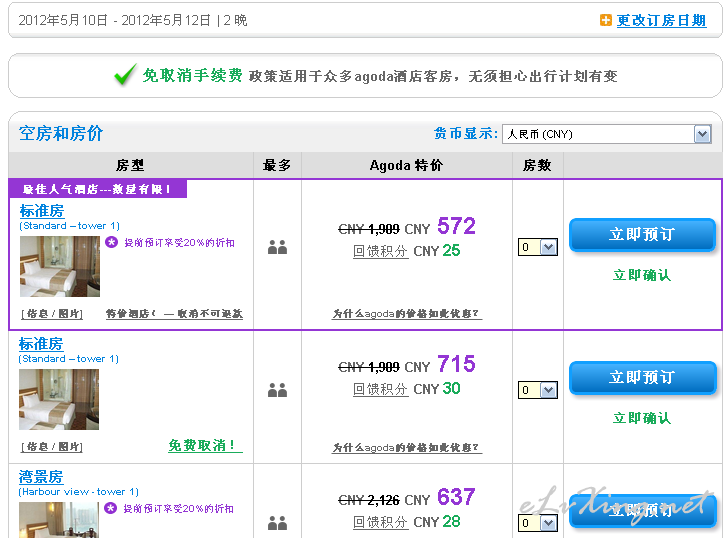Click the 回馈积分 link beside CNY 25
Image resolution: width=724 pixels, height=538 pixels.
(380, 251)
